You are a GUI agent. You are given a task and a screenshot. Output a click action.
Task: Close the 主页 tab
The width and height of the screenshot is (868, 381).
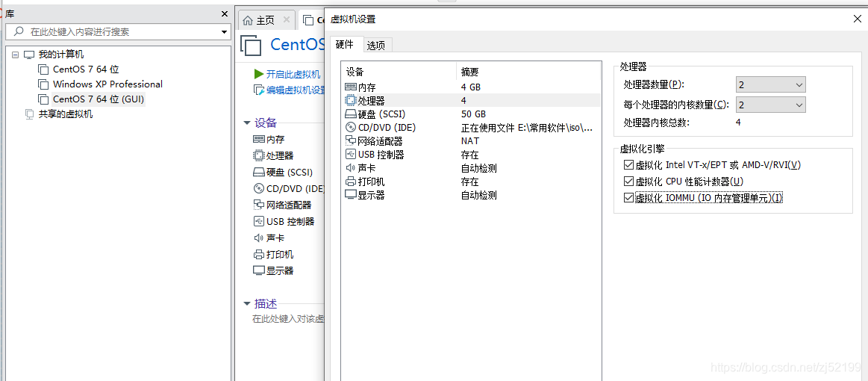click(x=286, y=20)
